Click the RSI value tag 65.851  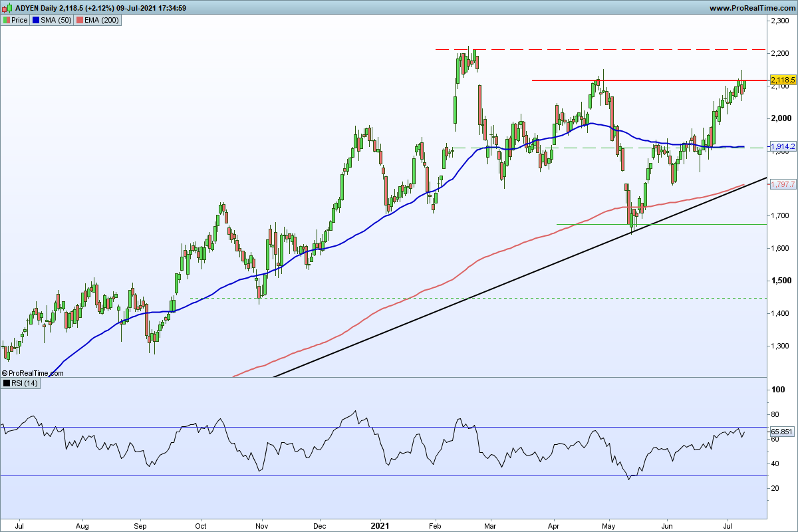[x=783, y=432]
